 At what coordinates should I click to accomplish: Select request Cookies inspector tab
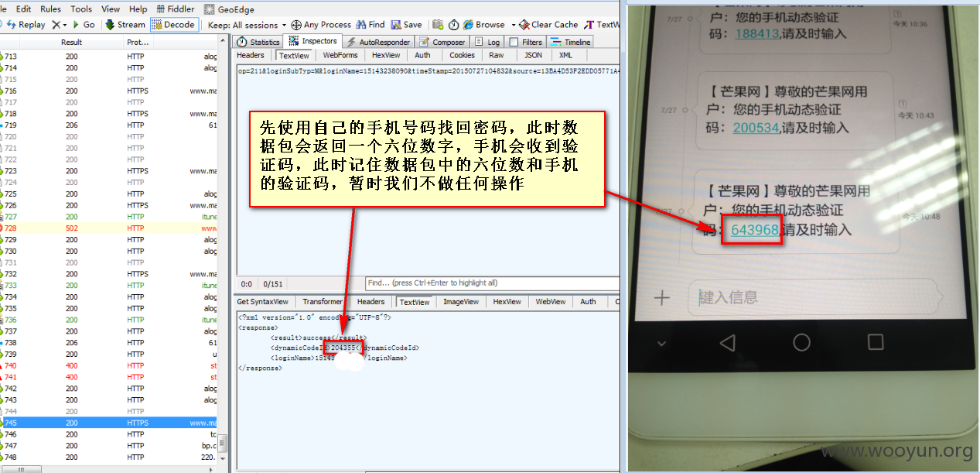pos(462,55)
